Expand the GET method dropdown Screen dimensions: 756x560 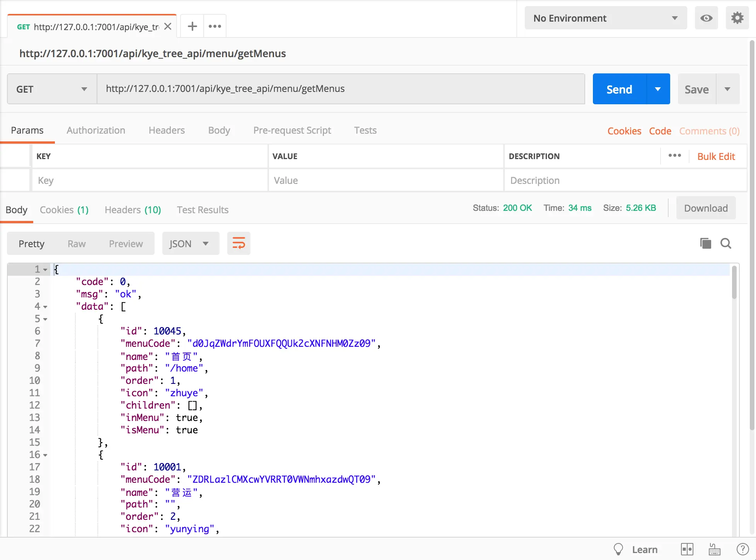[52, 89]
